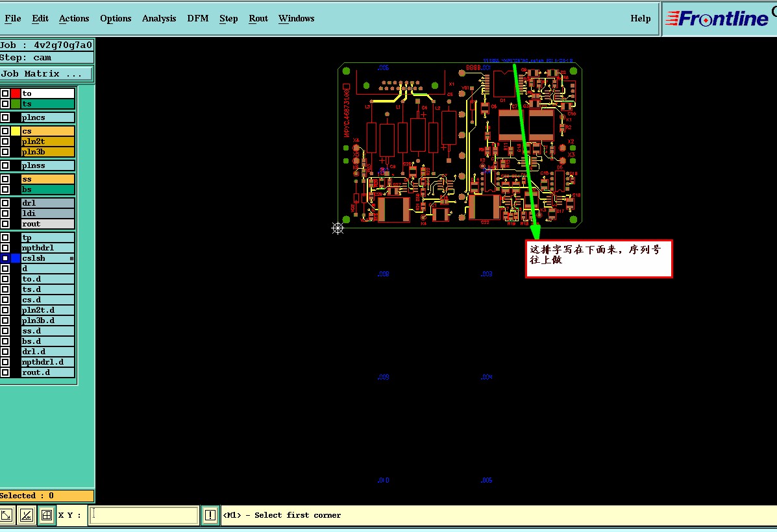Open the Rout menu
This screenshot has width=777, height=532.
coord(258,18)
